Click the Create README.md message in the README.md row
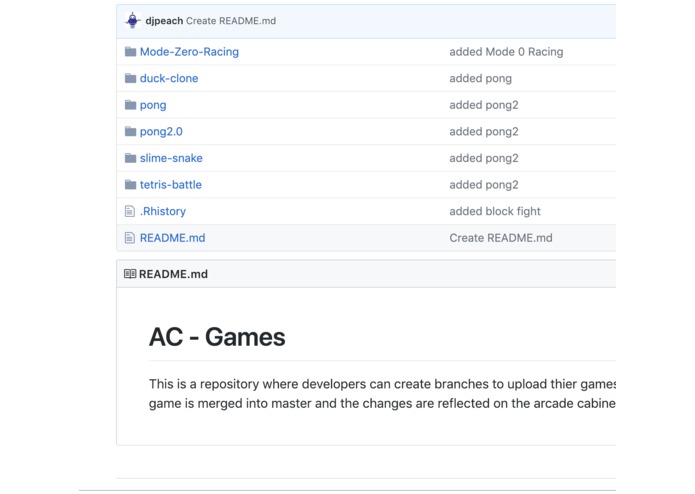Screen dimensions: 695x494 coord(501,238)
